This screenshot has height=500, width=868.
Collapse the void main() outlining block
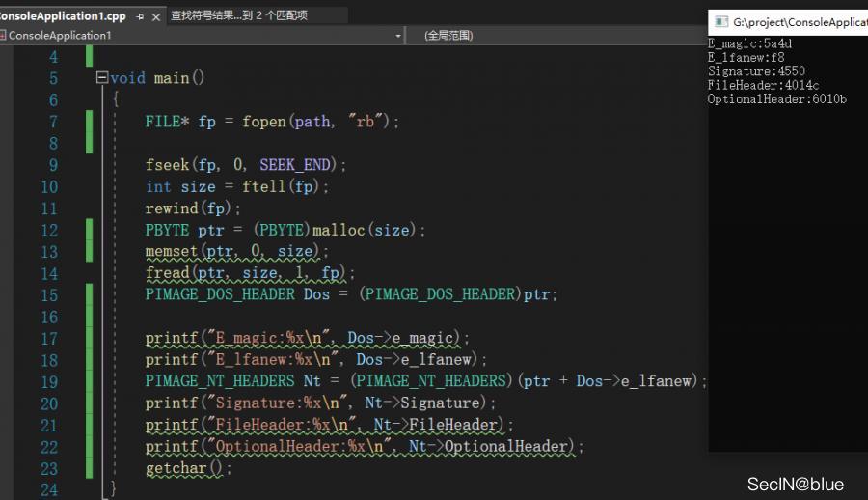102,78
